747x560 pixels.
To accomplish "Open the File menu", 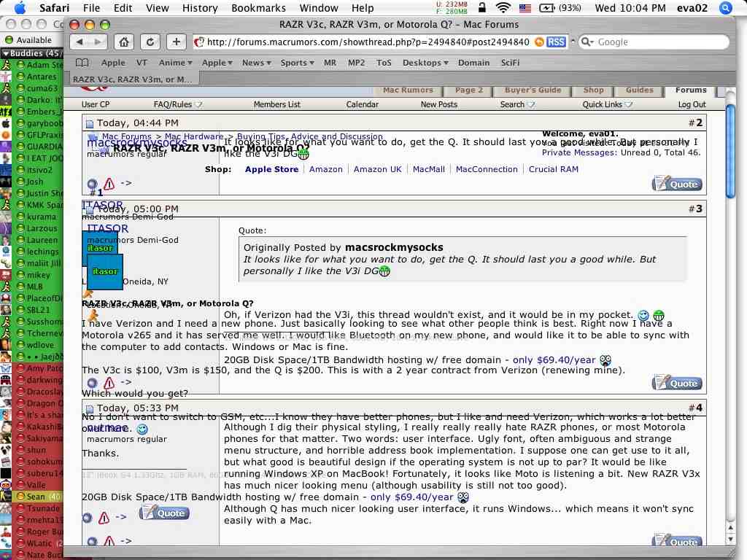I will 91,7.
